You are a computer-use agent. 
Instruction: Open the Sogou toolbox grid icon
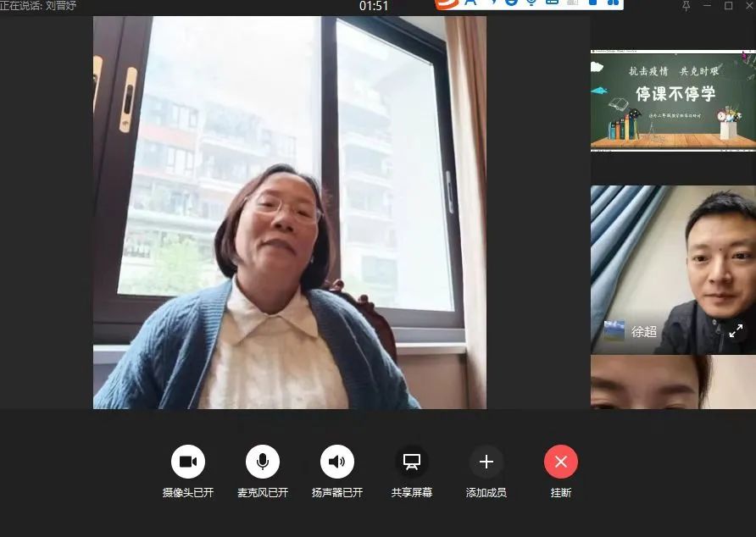click(x=614, y=3)
